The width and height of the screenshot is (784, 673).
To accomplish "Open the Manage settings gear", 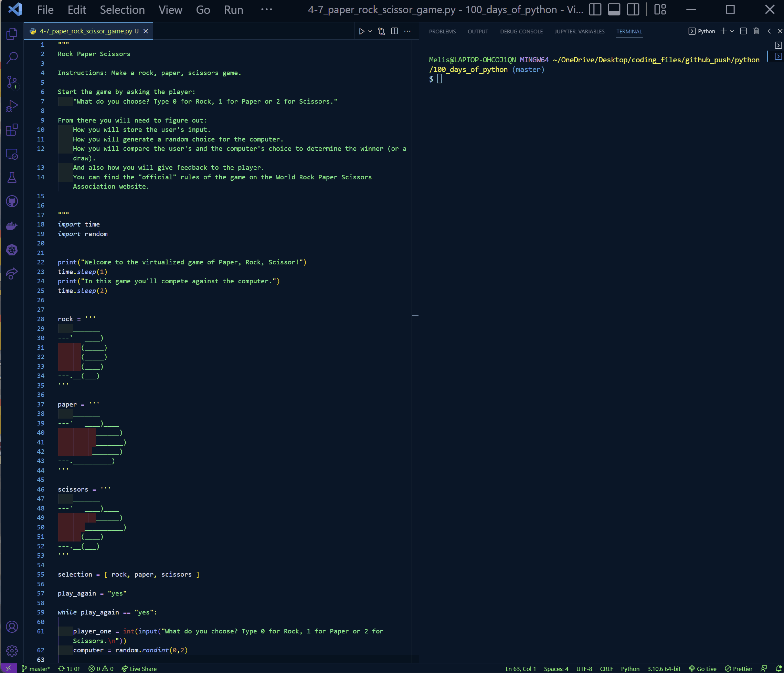I will pyautogui.click(x=12, y=651).
